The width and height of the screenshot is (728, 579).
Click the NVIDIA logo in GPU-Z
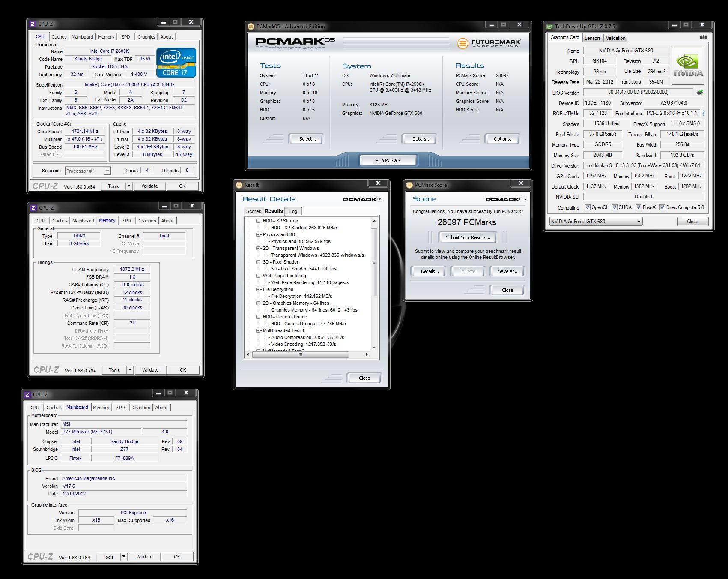pyautogui.click(x=688, y=66)
